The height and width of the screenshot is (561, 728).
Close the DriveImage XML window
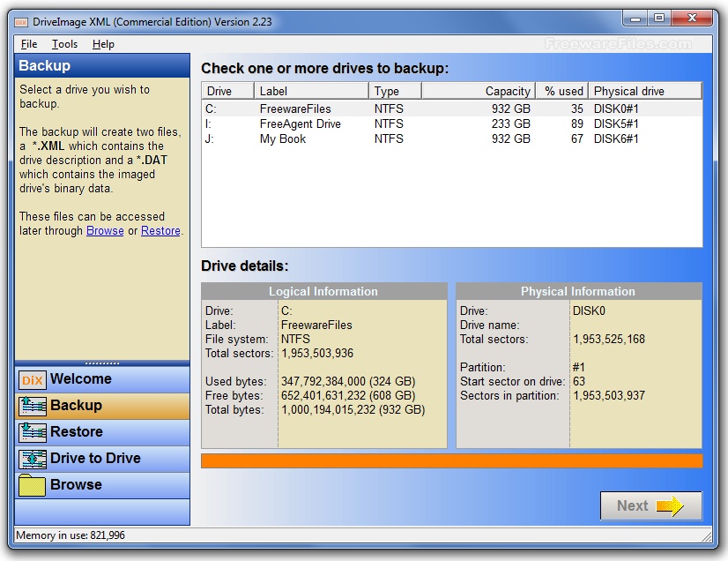[x=692, y=19]
